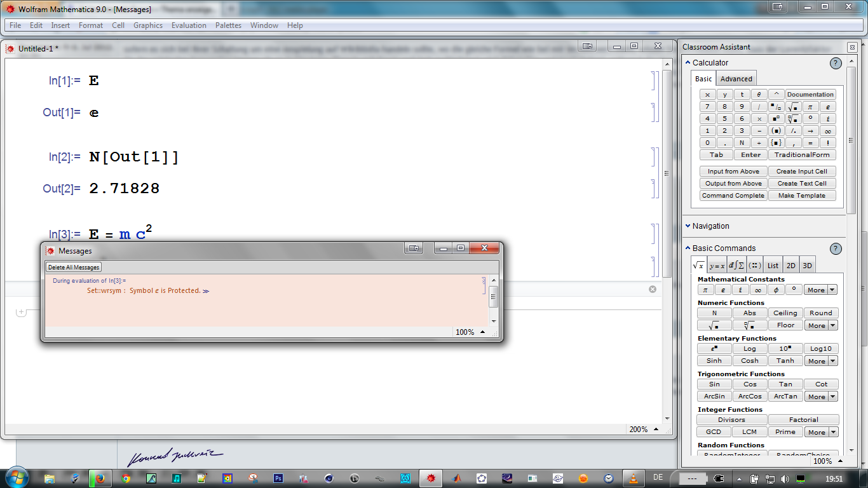Open the Format menu
The width and height of the screenshot is (868, 488).
point(91,25)
